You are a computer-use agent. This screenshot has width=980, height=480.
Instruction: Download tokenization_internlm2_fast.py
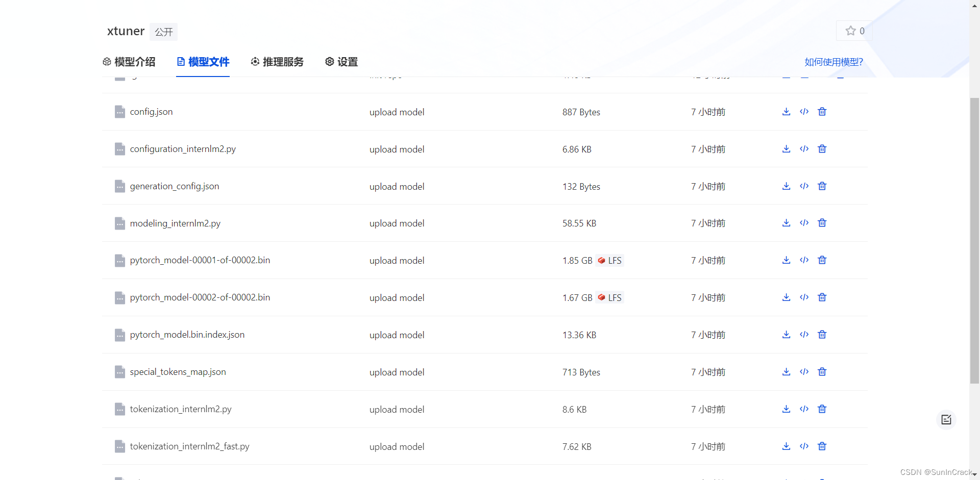786,446
